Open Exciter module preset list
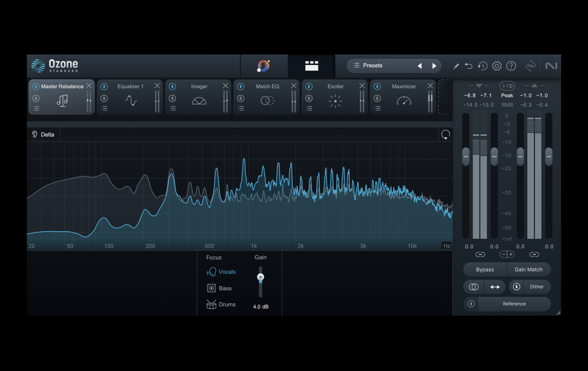Viewport: 588px width, 371px height. (x=309, y=108)
